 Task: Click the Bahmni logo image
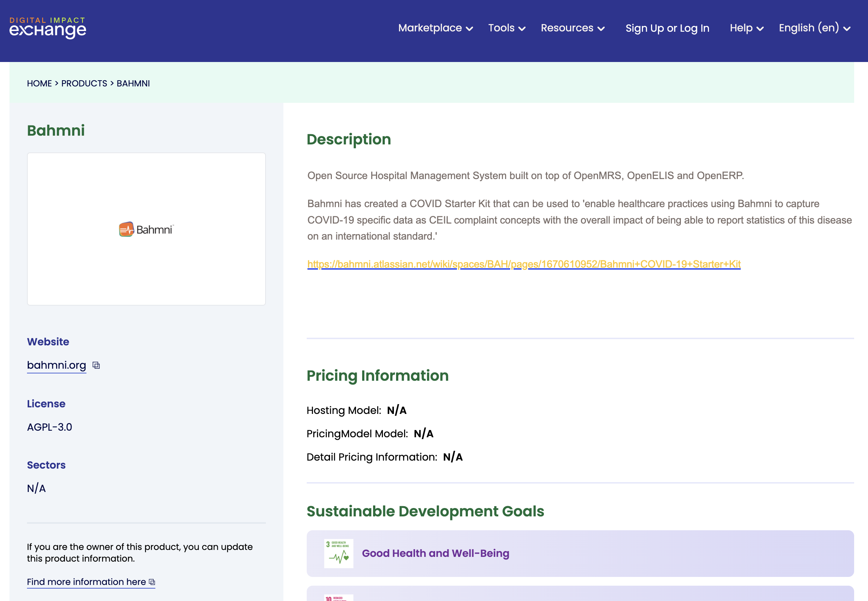pyautogui.click(x=146, y=229)
